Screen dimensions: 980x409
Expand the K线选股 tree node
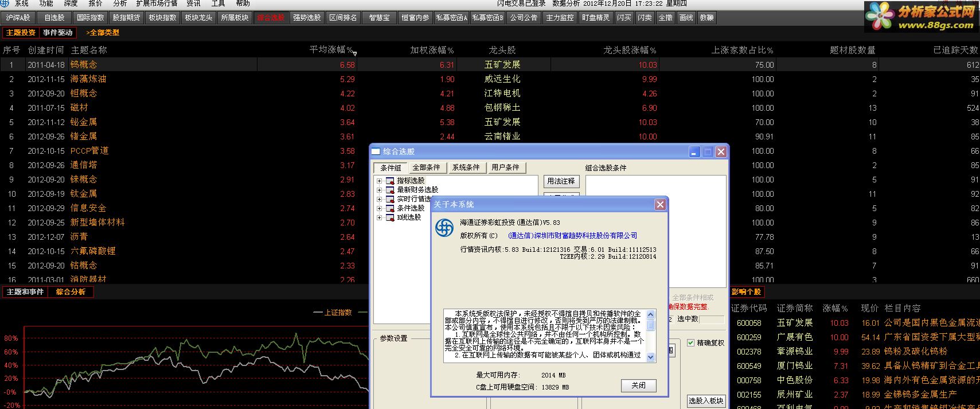tap(379, 217)
